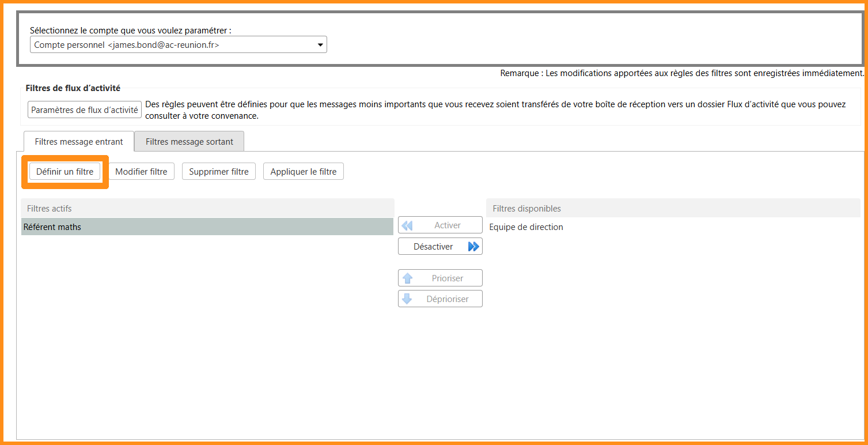
Task: Click the Désactiver button label
Action: (x=433, y=247)
